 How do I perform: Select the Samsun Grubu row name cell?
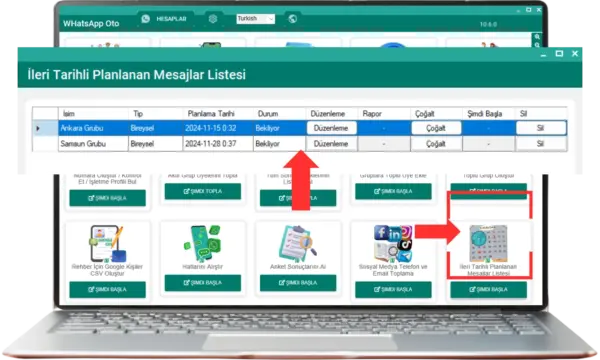93,144
